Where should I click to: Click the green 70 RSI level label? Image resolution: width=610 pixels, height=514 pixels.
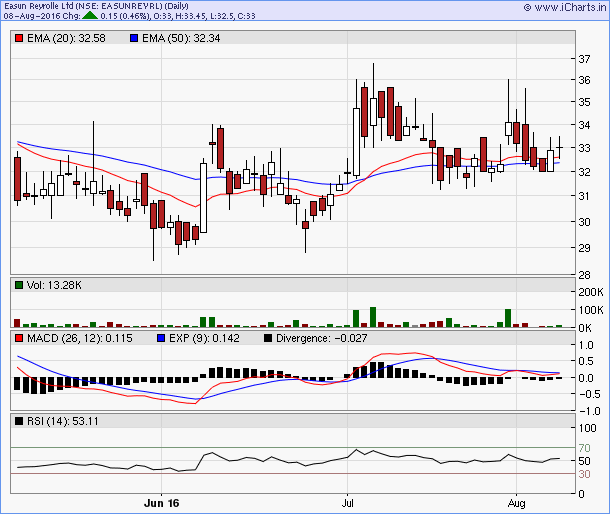point(584,448)
